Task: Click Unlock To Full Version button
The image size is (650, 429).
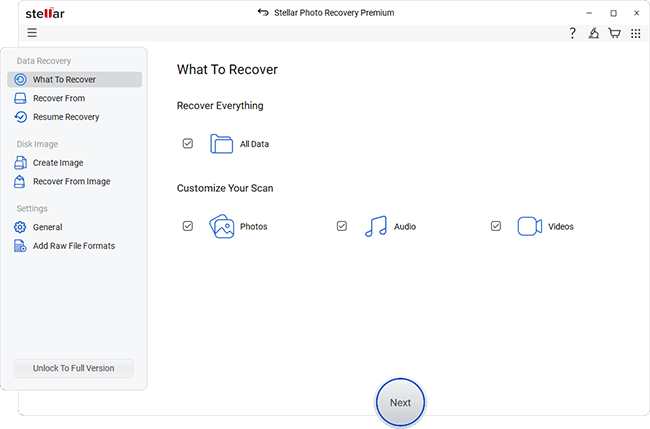Action: point(74,368)
